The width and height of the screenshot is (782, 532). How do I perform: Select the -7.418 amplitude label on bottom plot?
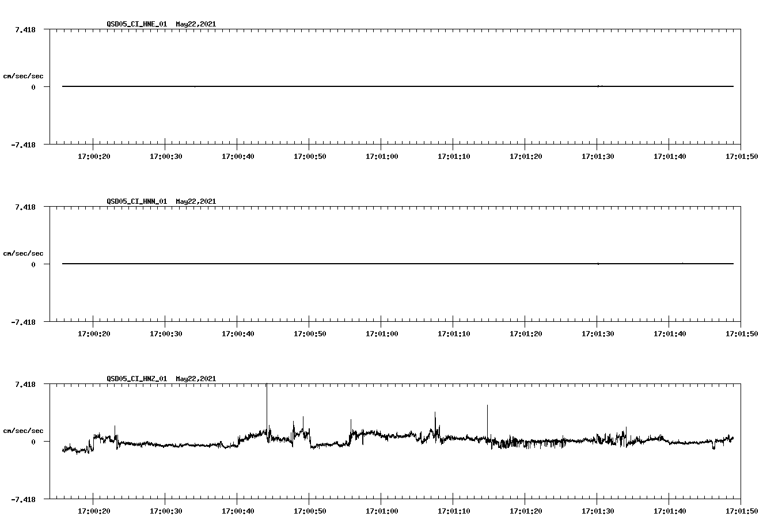pyautogui.click(x=22, y=500)
